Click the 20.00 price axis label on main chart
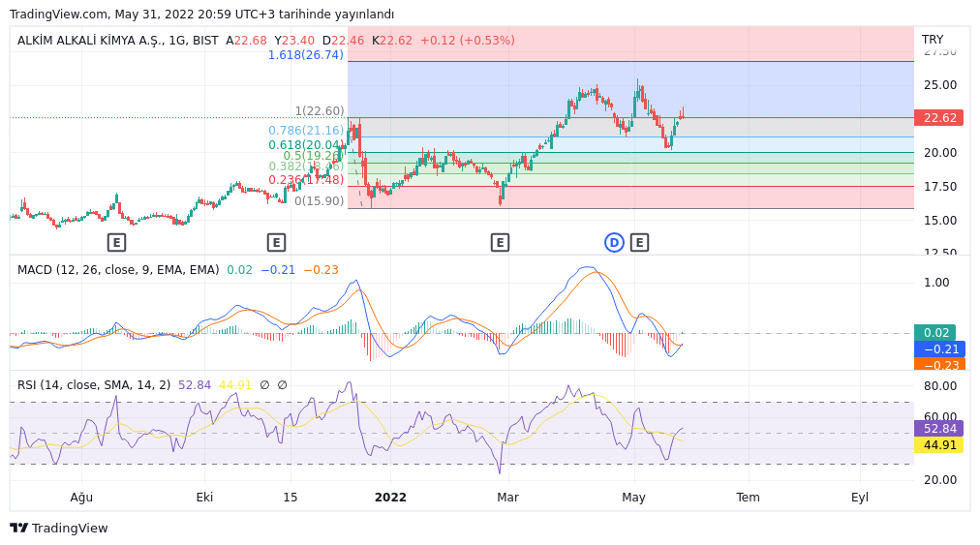The width and height of the screenshot is (980, 545). point(940,153)
